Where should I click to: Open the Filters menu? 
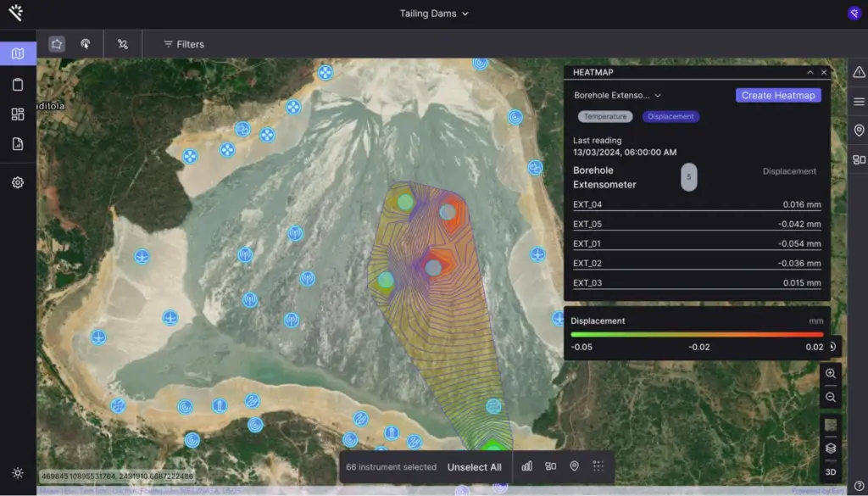(184, 44)
